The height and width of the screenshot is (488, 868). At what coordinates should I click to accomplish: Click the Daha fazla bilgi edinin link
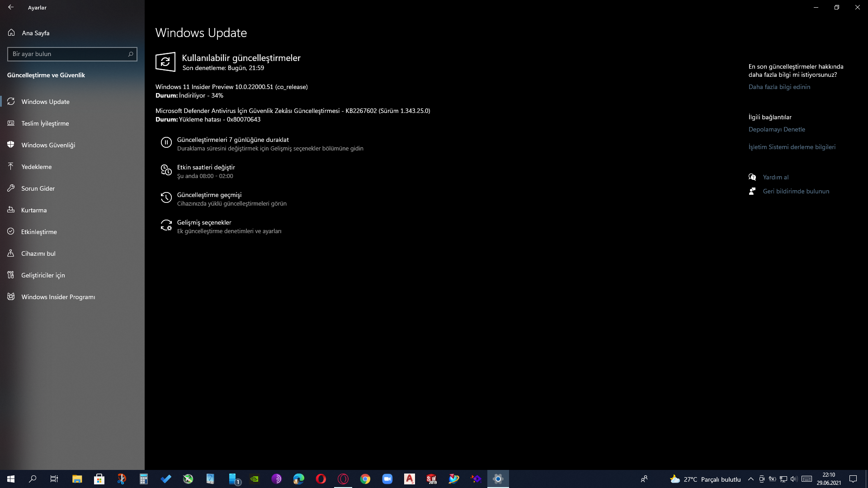click(x=779, y=87)
